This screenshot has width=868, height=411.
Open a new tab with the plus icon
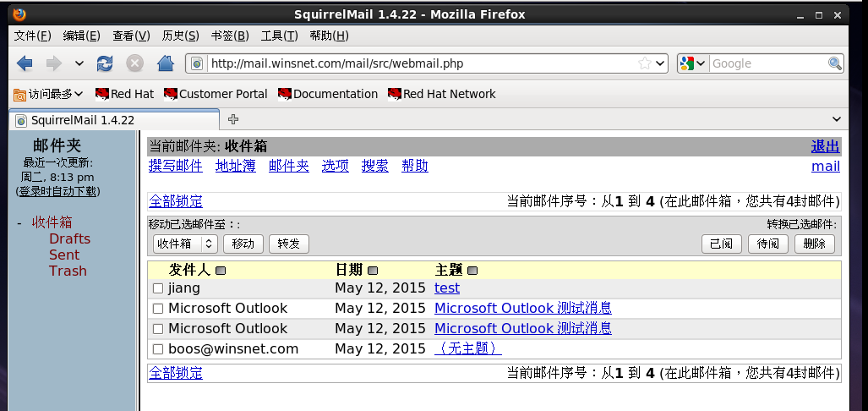coord(233,119)
